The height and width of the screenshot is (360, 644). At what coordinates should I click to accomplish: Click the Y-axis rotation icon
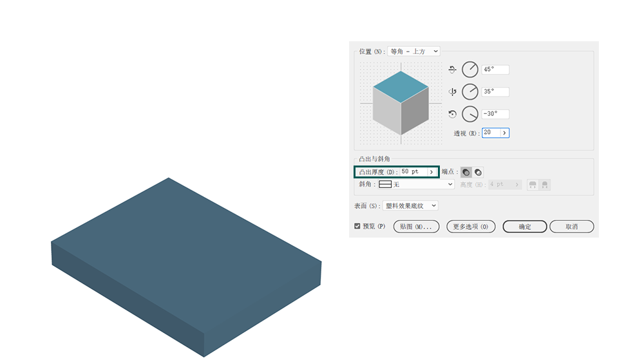tap(452, 91)
